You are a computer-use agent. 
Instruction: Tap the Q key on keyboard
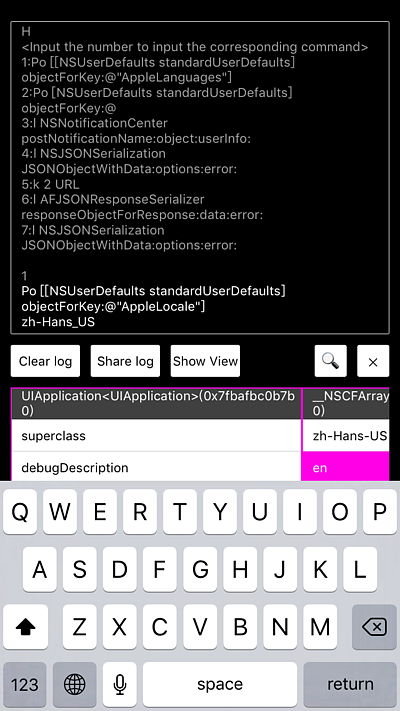(x=20, y=511)
